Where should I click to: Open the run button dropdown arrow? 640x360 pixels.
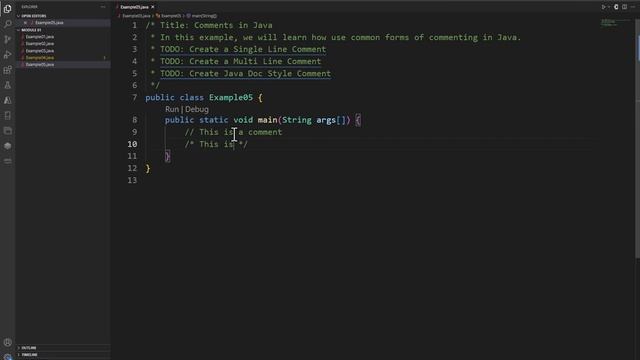(609, 7)
